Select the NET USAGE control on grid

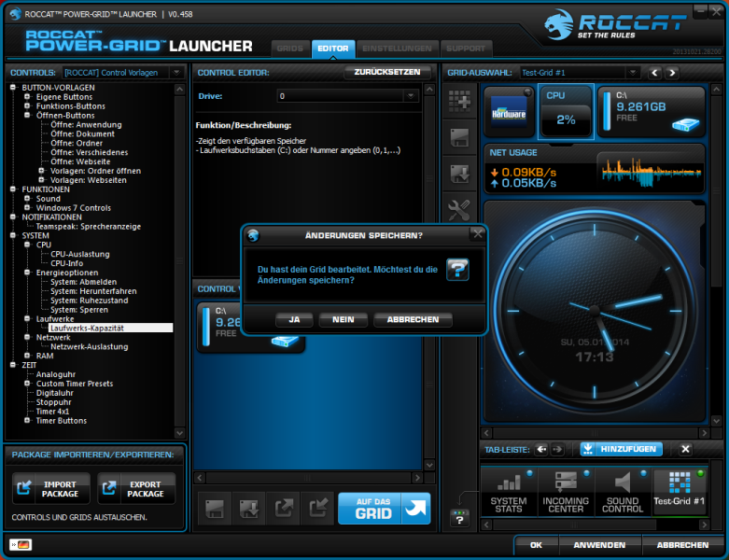[595, 169]
